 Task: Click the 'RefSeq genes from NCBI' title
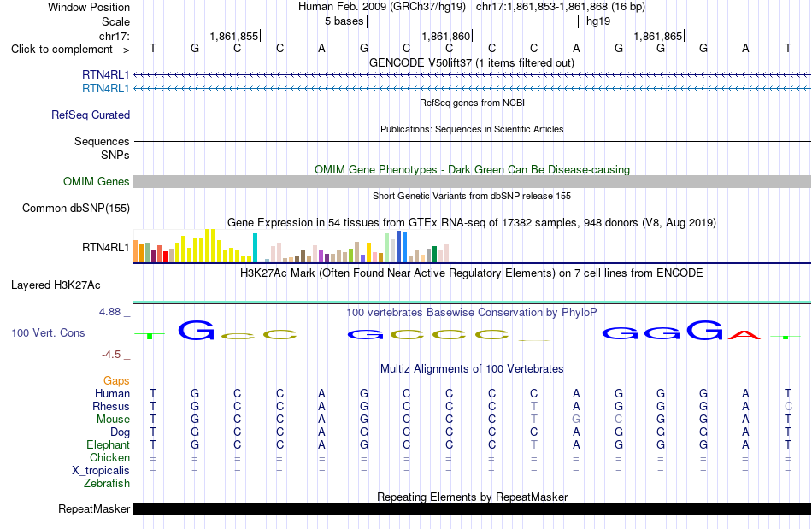(x=473, y=103)
